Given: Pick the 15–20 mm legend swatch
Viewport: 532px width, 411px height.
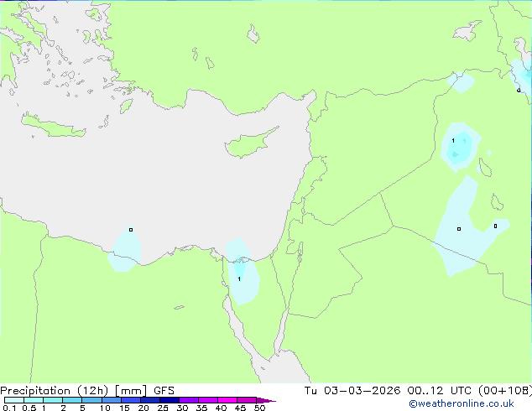Looking at the screenshot, I should pyautogui.click(x=130, y=400).
